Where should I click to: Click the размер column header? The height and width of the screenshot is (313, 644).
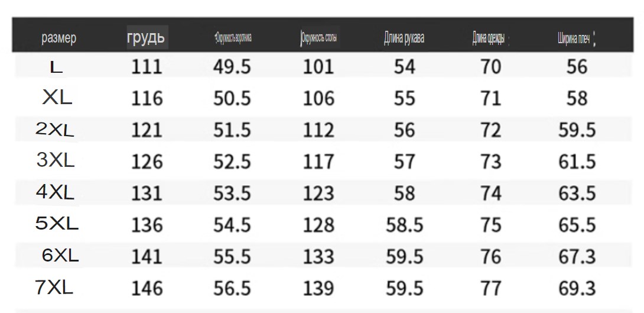click(58, 38)
